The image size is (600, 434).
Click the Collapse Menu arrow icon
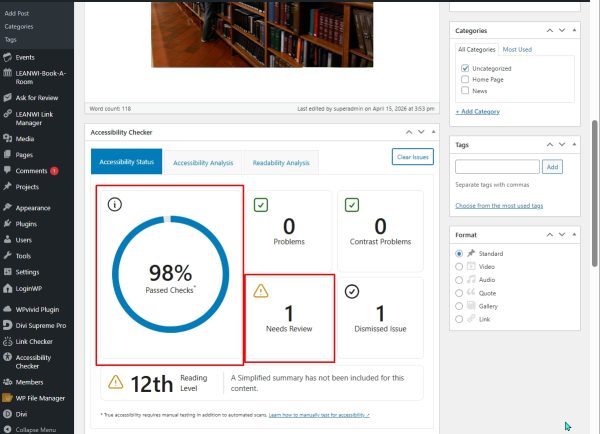(7, 429)
